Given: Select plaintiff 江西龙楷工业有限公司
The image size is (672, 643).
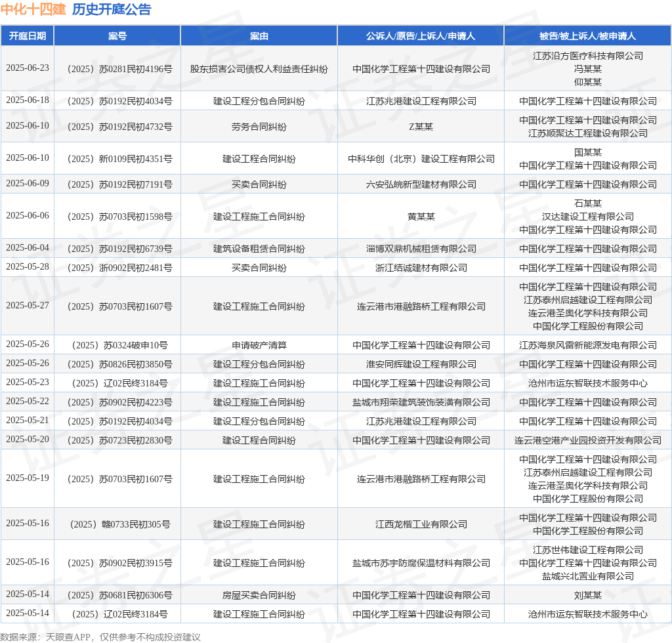Looking at the screenshot, I should (421, 524).
